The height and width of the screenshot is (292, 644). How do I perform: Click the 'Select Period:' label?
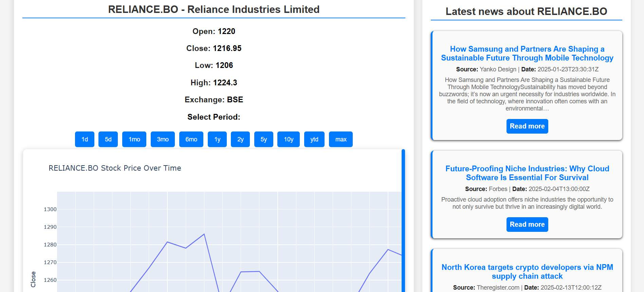pyautogui.click(x=214, y=117)
